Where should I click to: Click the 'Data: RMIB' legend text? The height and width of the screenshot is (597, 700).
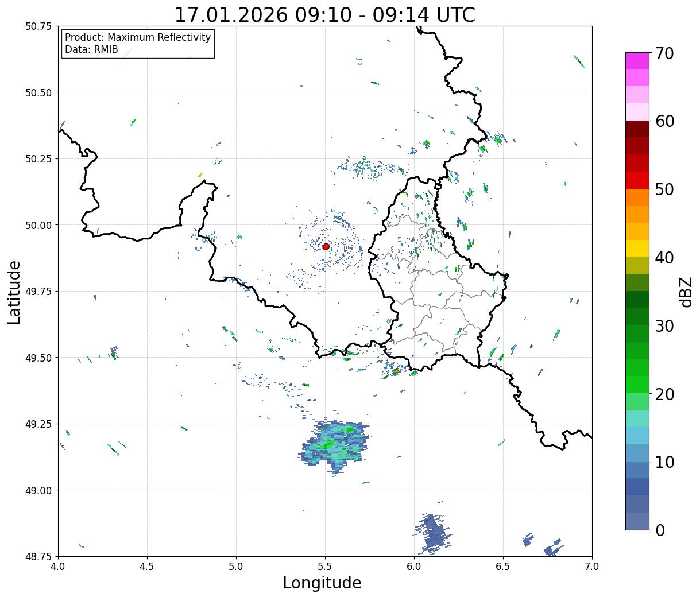point(91,49)
